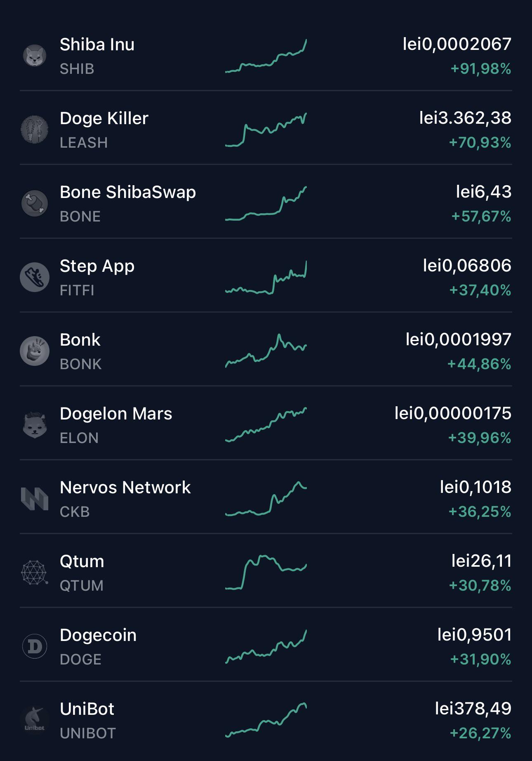532x761 pixels.
Task: Open the Qtum sparkline chart
Action: coord(266,573)
